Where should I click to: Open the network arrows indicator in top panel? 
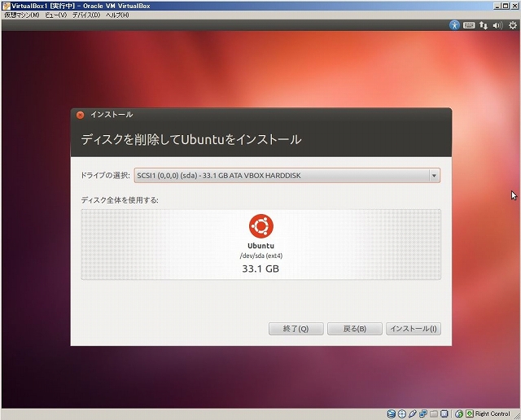pos(483,25)
